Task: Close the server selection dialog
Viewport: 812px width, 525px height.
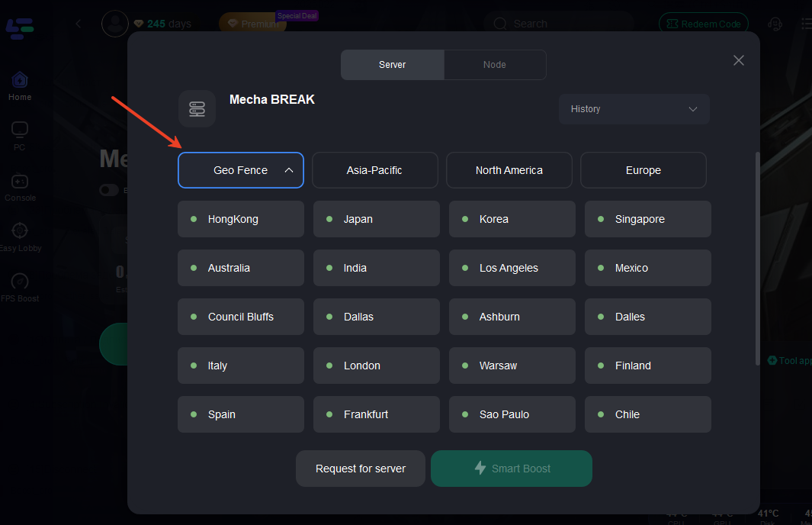Action: coord(738,60)
